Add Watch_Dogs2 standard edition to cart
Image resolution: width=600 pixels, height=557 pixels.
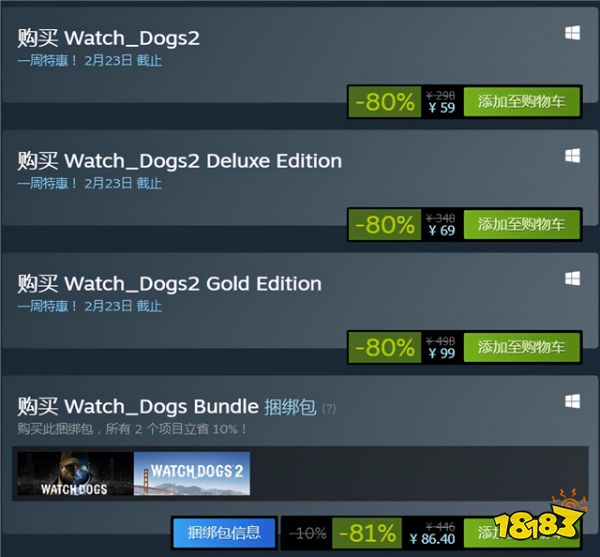coord(522,102)
